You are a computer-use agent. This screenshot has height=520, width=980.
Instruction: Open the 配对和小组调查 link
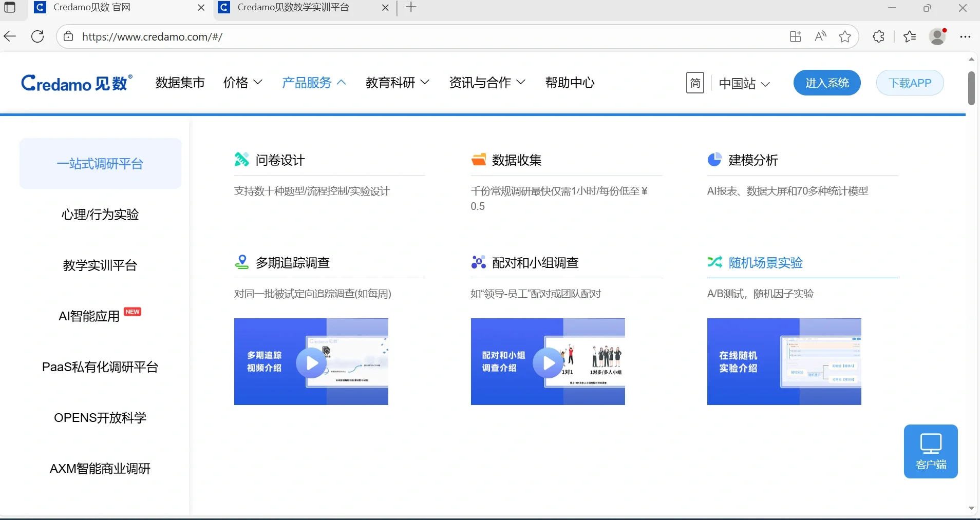535,263
